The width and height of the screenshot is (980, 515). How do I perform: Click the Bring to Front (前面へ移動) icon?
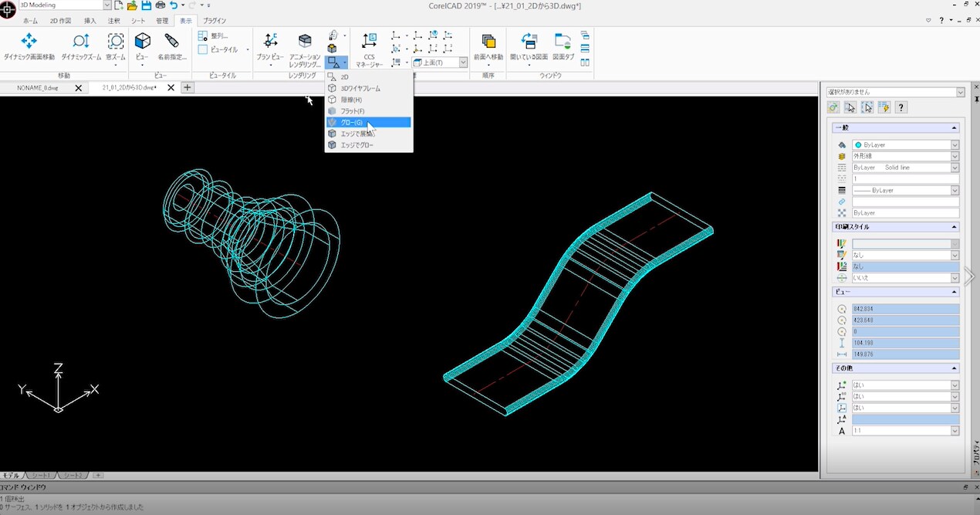point(488,41)
